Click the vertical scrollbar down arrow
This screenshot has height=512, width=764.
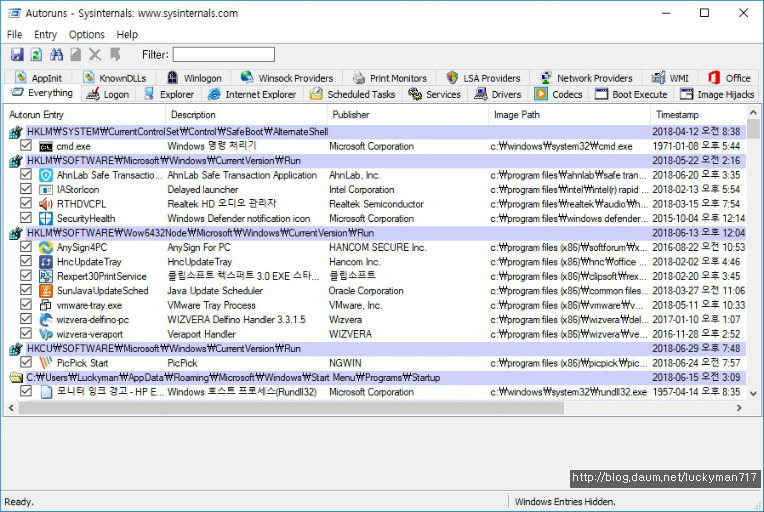(753, 393)
